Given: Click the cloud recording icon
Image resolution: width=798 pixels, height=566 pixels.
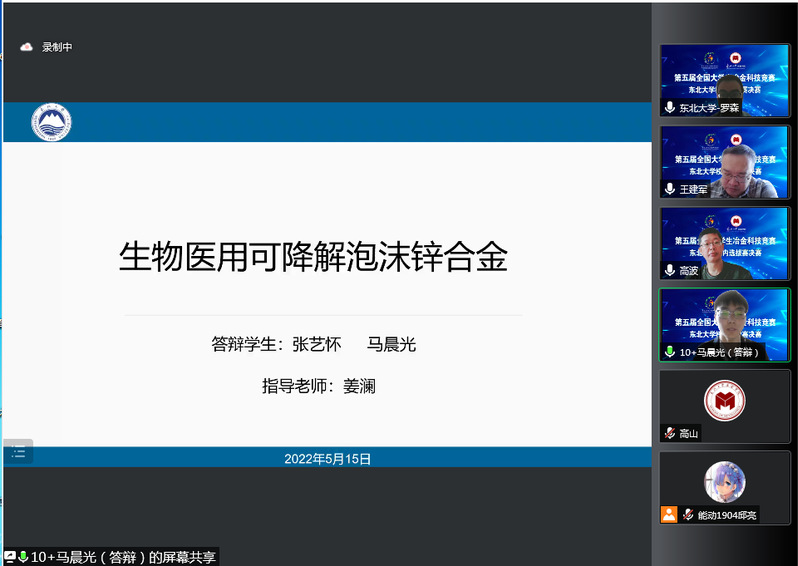Looking at the screenshot, I should click(27, 47).
